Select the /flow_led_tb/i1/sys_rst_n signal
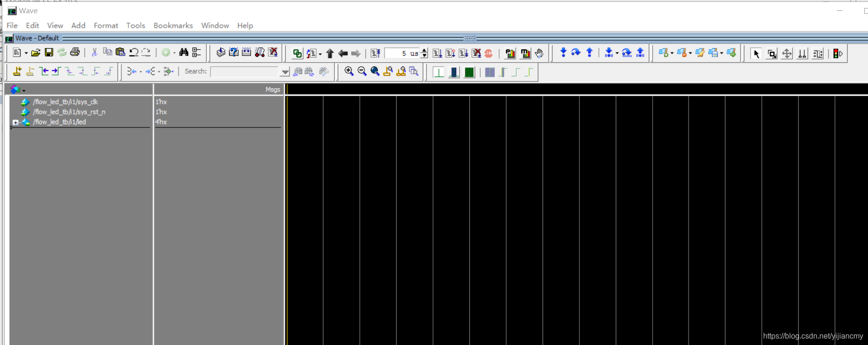This screenshot has height=345, width=868. pos(69,112)
